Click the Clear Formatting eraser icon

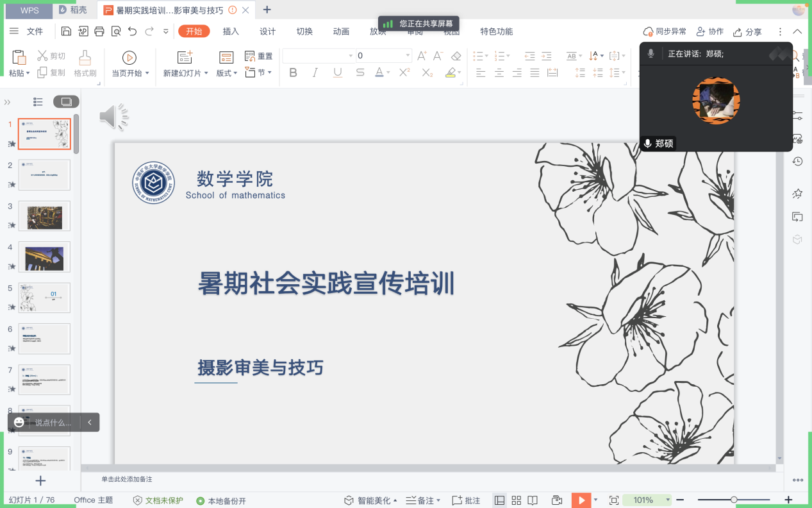click(456, 56)
